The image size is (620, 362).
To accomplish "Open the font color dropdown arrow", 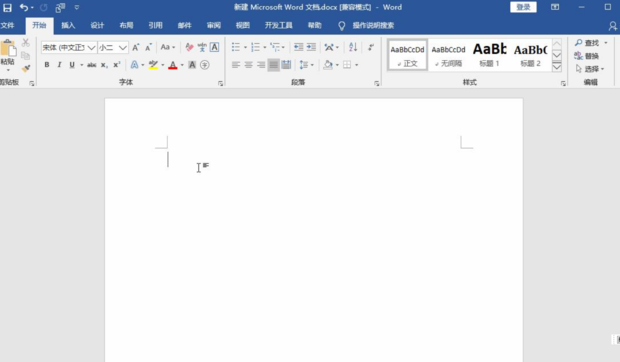I will [182, 65].
